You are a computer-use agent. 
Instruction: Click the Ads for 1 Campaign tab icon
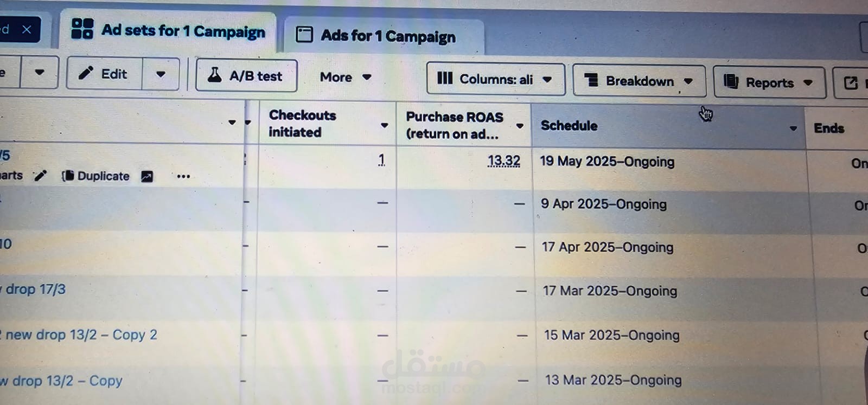click(x=304, y=35)
